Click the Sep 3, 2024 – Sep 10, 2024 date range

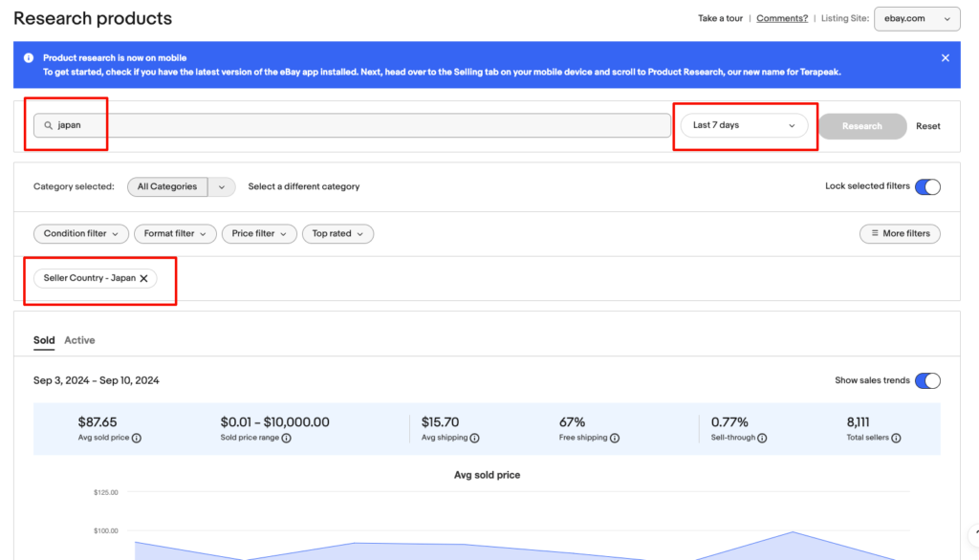coord(97,381)
